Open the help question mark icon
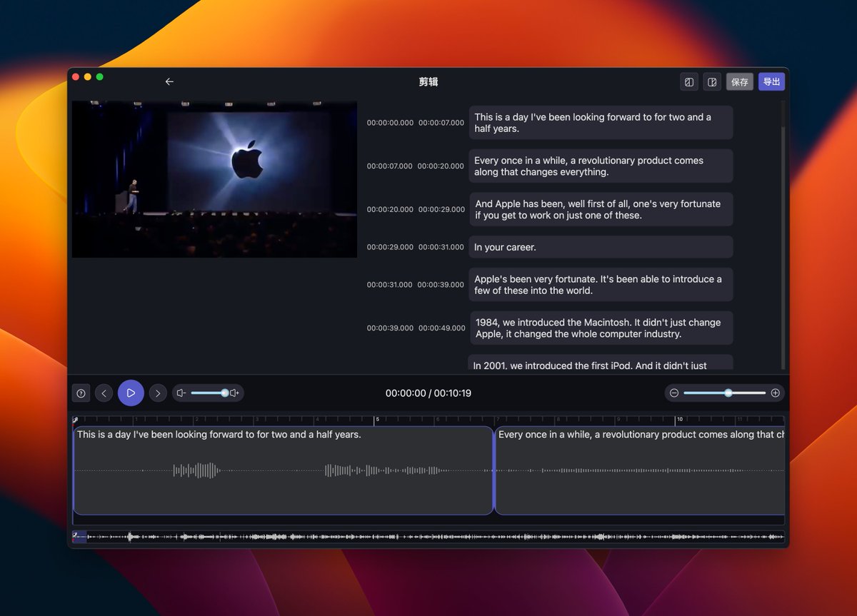This screenshot has width=857, height=616. 81,393
